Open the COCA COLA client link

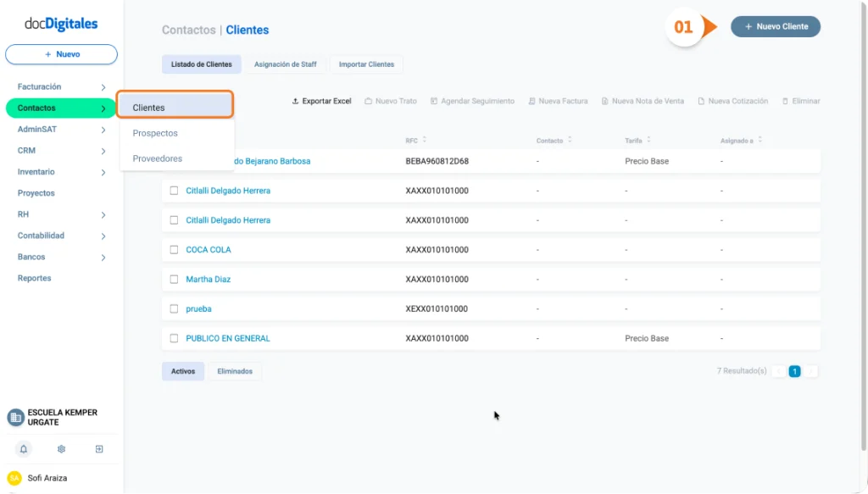(209, 249)
